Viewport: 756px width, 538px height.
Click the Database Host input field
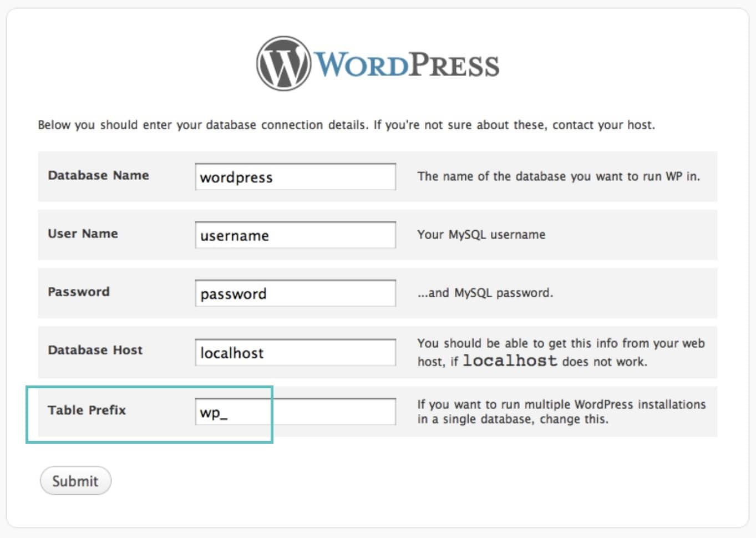coord(295,352)
